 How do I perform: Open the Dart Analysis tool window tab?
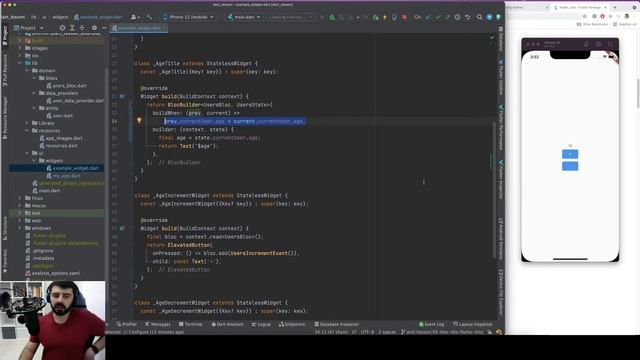coord(227,324)
